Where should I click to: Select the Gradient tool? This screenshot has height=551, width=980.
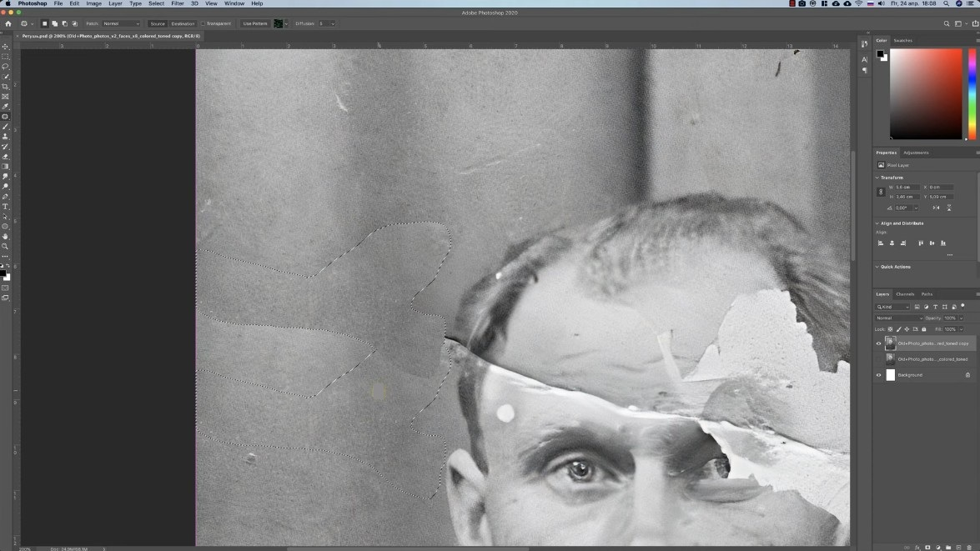tap(6, 166)
